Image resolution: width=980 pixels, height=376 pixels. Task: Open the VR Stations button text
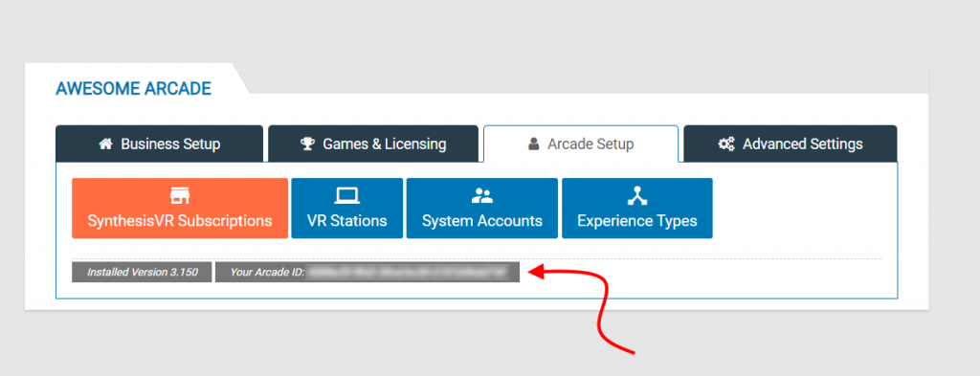(x=346, y=221)
